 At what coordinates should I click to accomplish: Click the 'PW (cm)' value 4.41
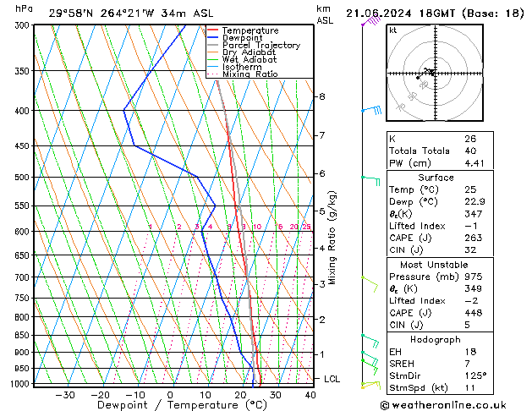click(x=474, y=163)
